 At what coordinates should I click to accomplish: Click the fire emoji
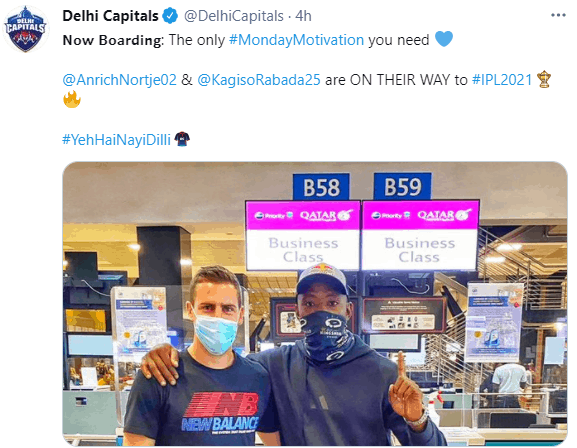(x=72, y=99)
